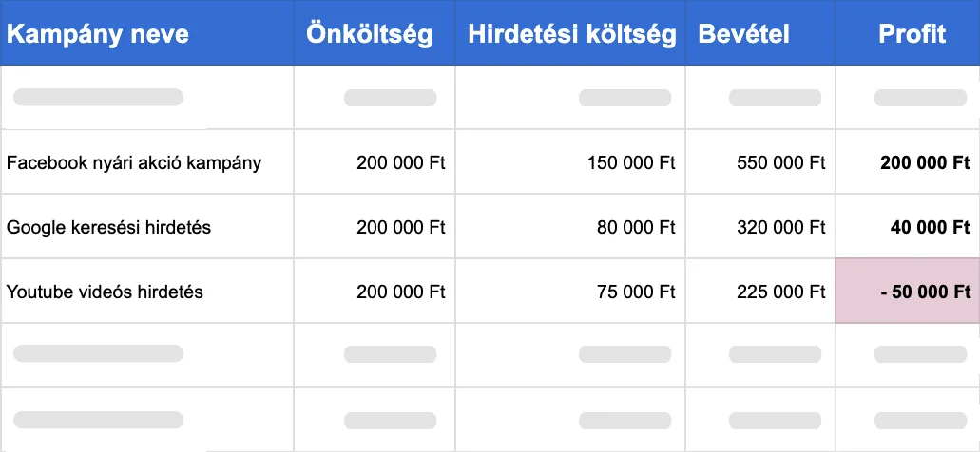Click the 150 000 Ft advertising cost cell
Screen dimensions: 980x452
pyautogui.click(x=570, y=163)
